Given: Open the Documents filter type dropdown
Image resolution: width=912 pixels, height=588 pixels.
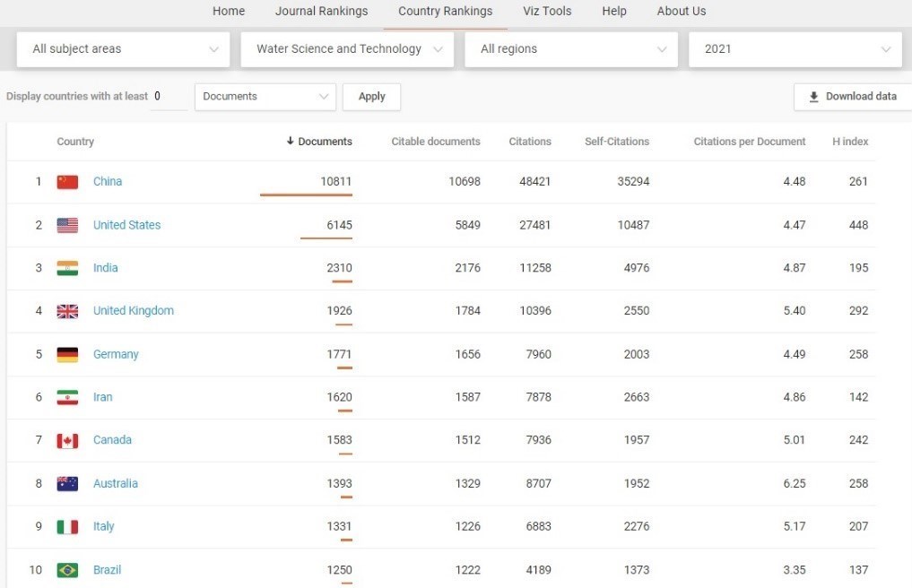Looking at the screenshot, I should (x=265, y=97).
